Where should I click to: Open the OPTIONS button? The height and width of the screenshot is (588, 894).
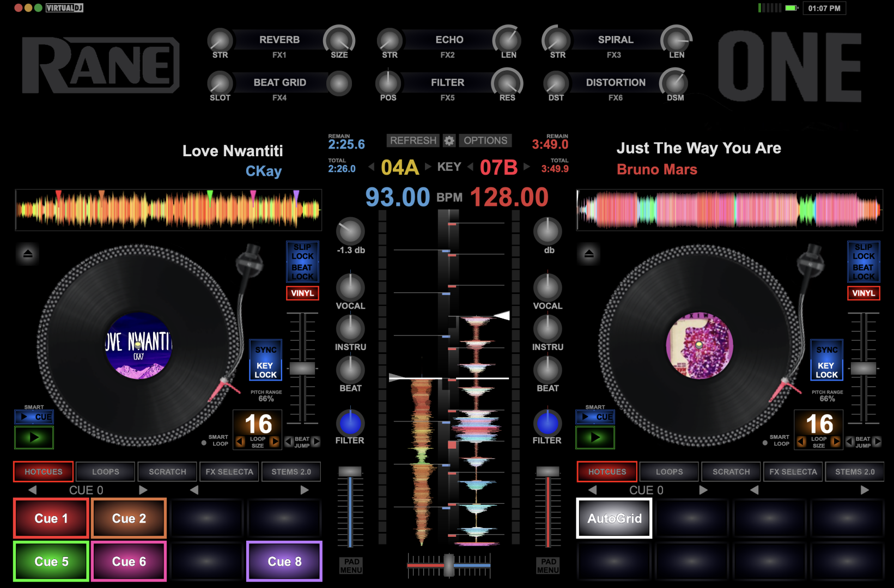485,140
